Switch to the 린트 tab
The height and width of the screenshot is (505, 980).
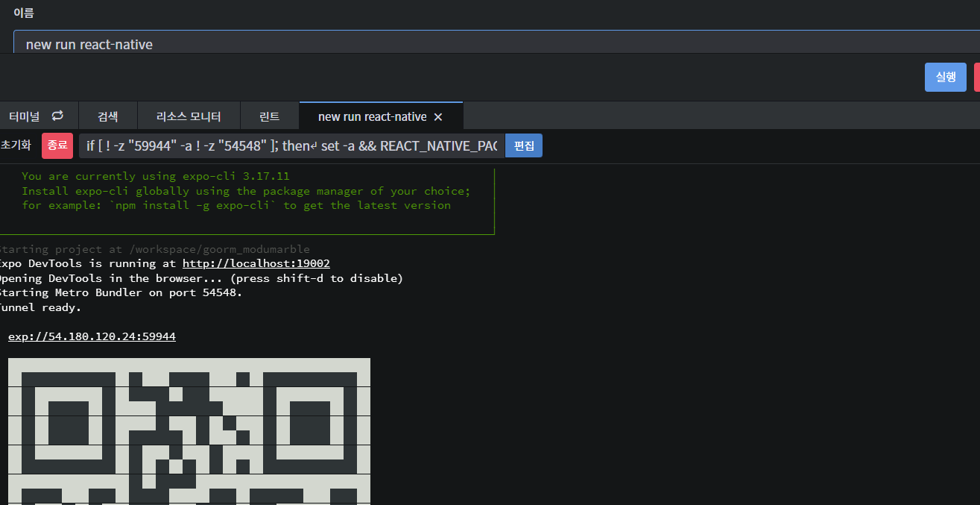tap(269, 116)
